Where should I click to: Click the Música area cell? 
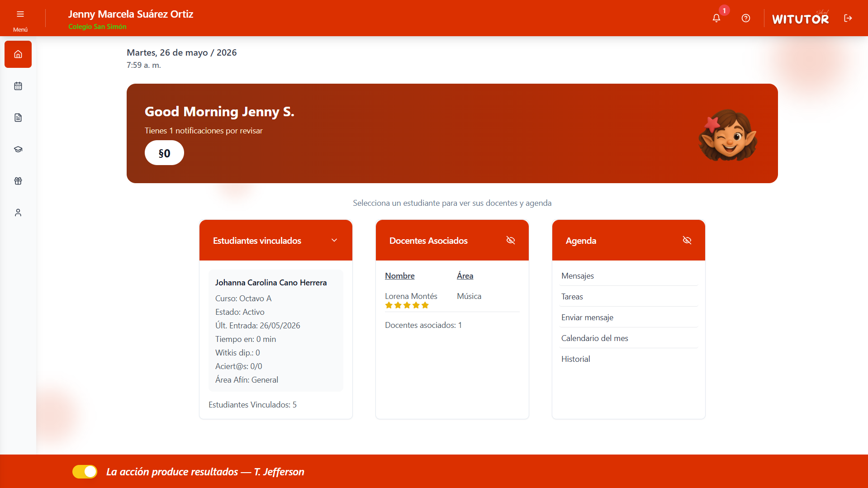coord(469,296)
